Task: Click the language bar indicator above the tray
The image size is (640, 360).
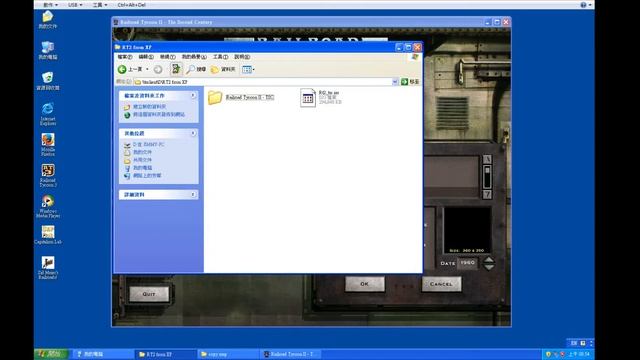Action: coord(574,343)
